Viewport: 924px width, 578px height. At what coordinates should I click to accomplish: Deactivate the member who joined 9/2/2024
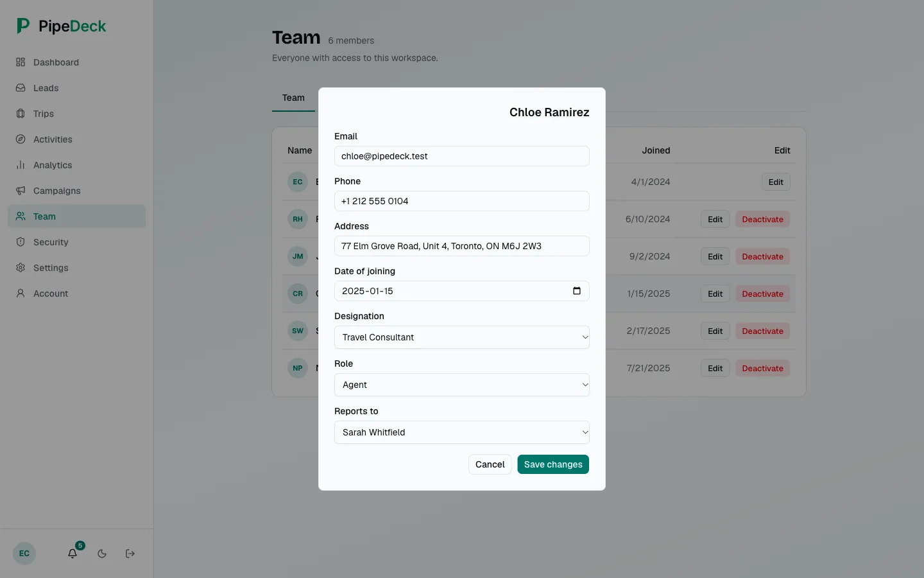(x=762, y=256)
